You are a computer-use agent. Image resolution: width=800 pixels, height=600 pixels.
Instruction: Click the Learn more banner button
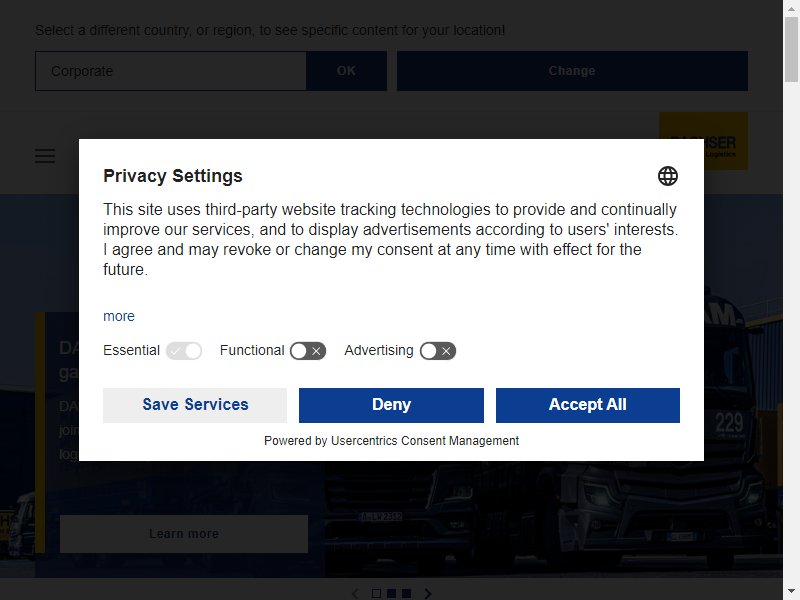point(184,534)
